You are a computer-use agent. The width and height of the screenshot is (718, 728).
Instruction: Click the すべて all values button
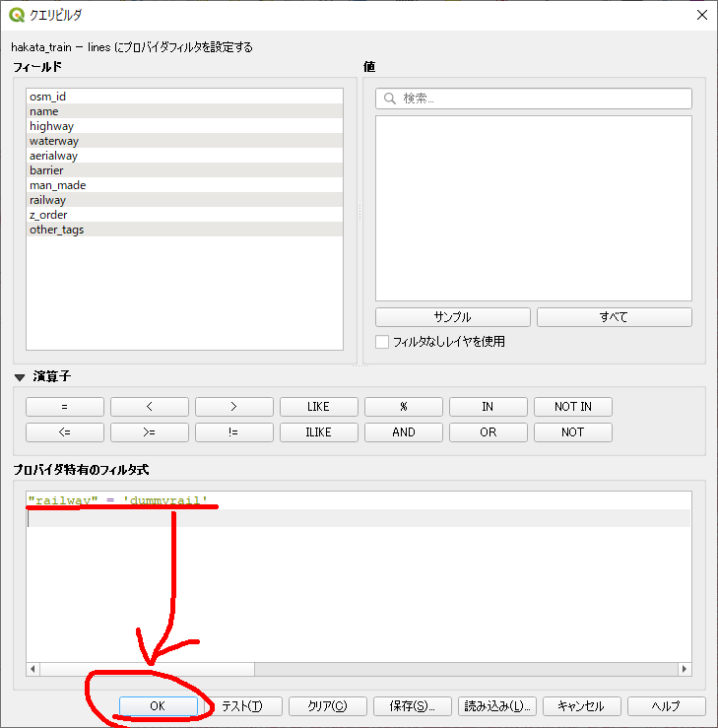(x=614, y=317)
